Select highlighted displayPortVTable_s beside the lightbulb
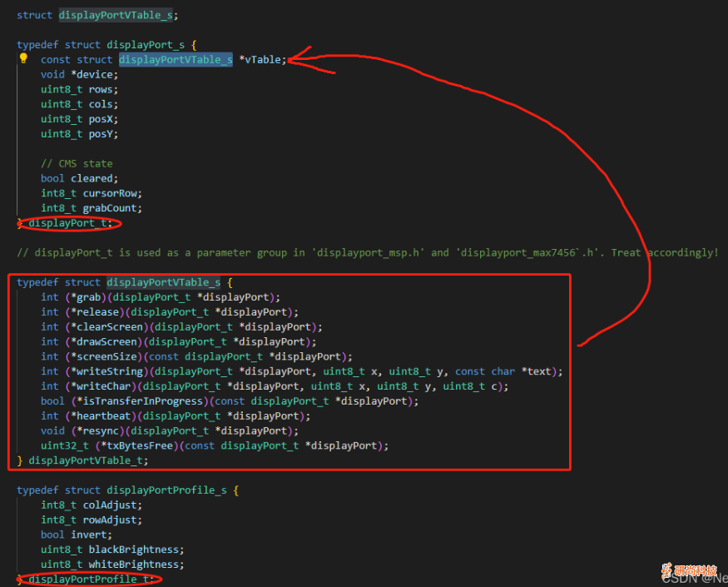Image resolution: width=728 pixels, height=587 pixels. click(x=176, y=60)
